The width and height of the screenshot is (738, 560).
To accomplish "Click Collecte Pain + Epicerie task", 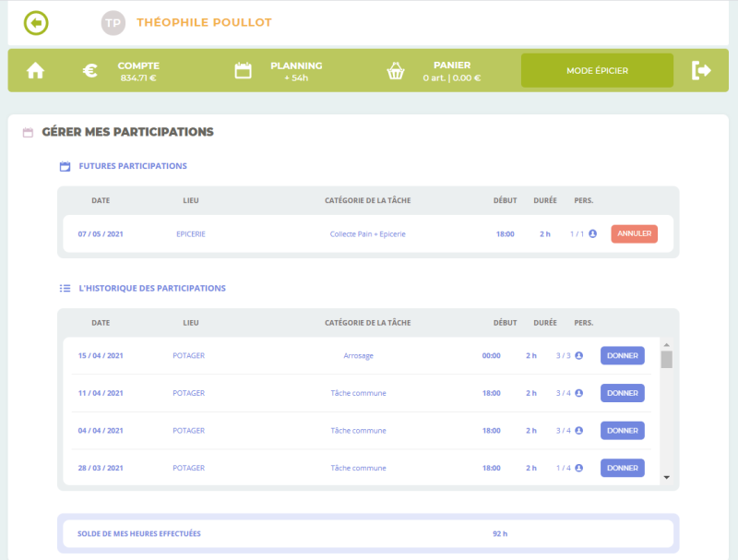I will coord(367,234).
